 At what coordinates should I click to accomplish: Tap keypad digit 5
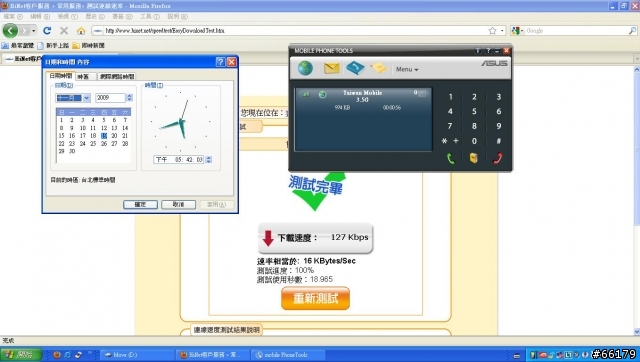coord(474,111)
